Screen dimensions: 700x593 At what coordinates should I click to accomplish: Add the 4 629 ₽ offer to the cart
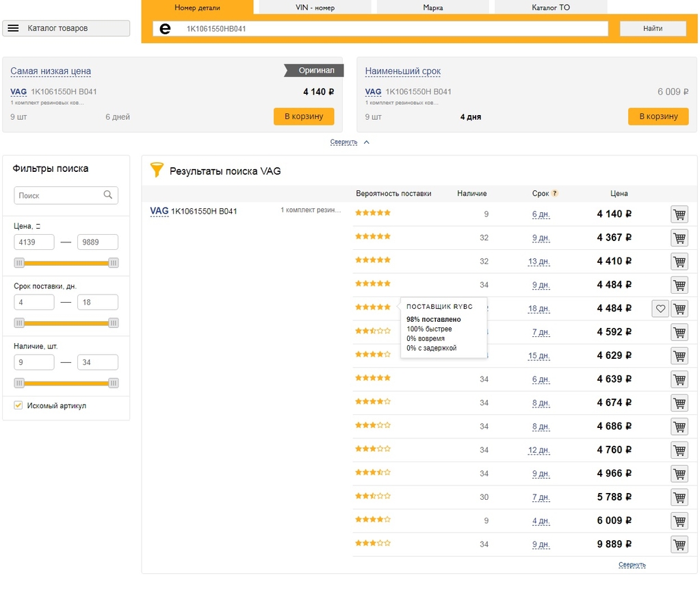679,355
